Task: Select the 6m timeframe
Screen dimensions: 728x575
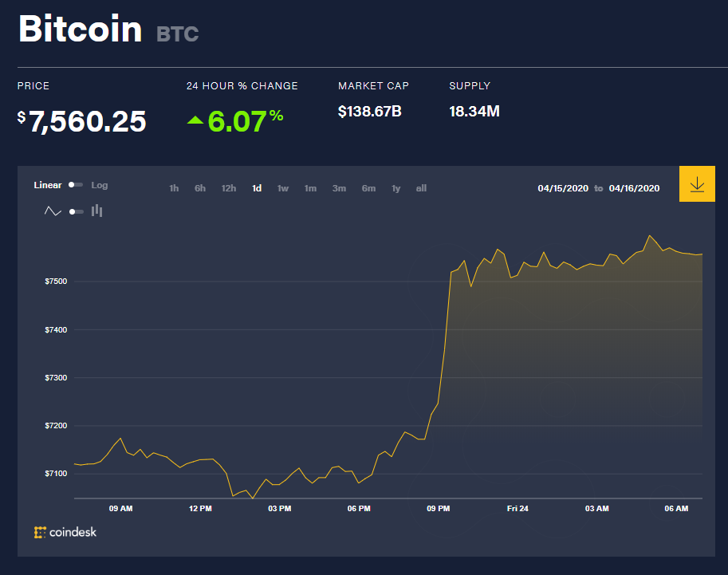Action: (368, 188)
